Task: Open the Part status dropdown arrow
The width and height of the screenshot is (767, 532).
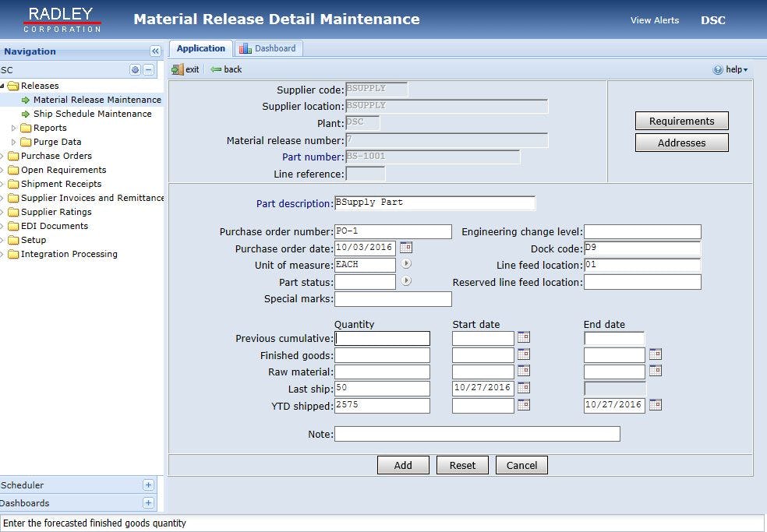Action: coord(405,281)
